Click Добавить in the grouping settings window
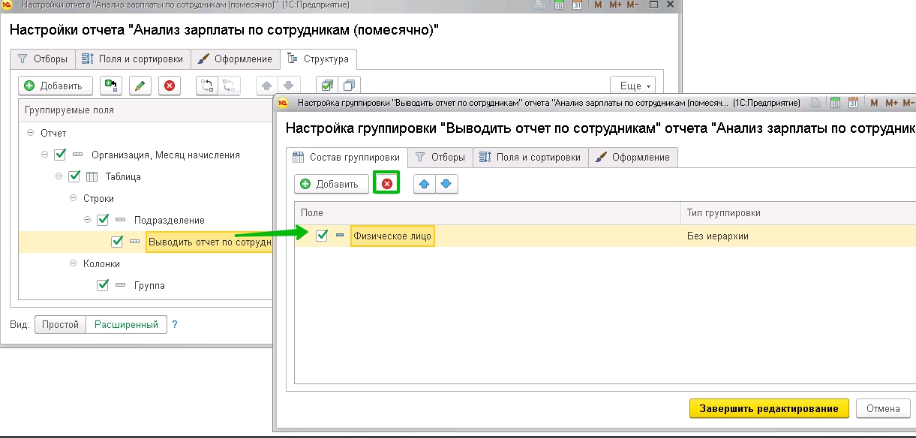 (331, 184)
